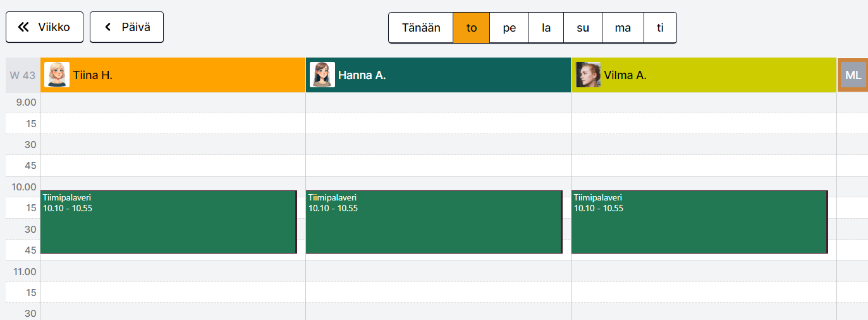The image size is (868, 320).
Task: Open Hanna A.'s Tiimipalaveri appointment
Action: click(x=434, y=228)
